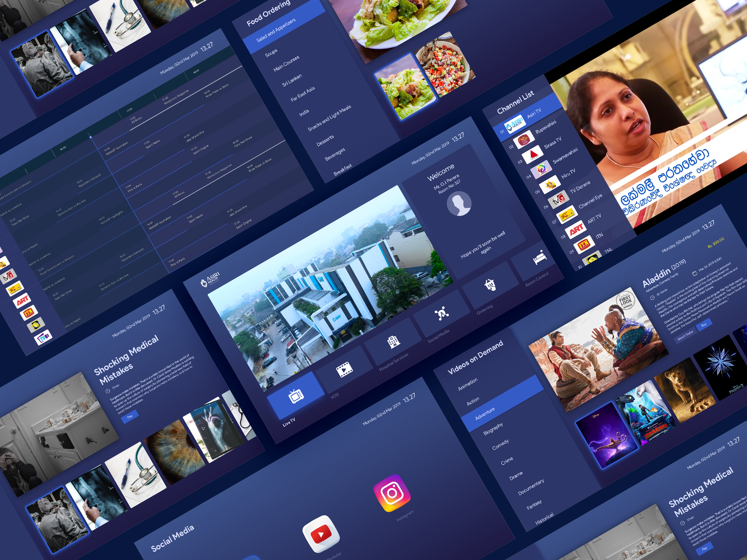Select the Ordering food icon tile
The width and height of the screenshot is (747, 560).
(490, 285)
